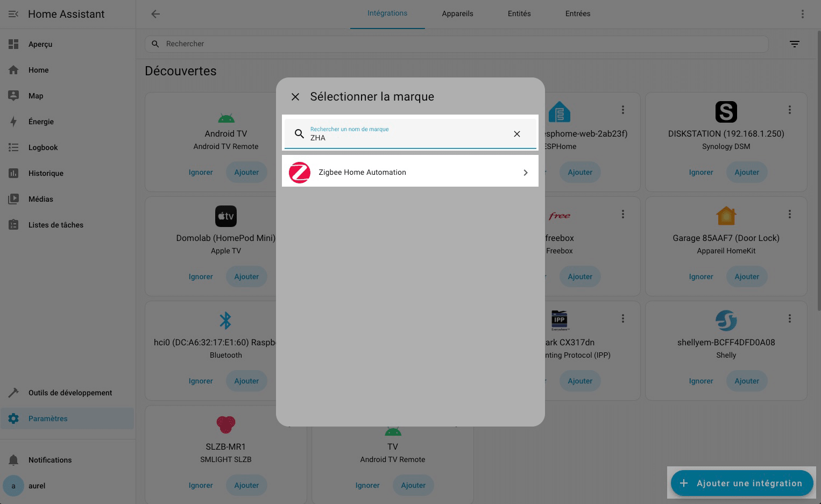Clear the ZHA brand search text
Viewport: 821px width, 504px height.
(516, 134)
